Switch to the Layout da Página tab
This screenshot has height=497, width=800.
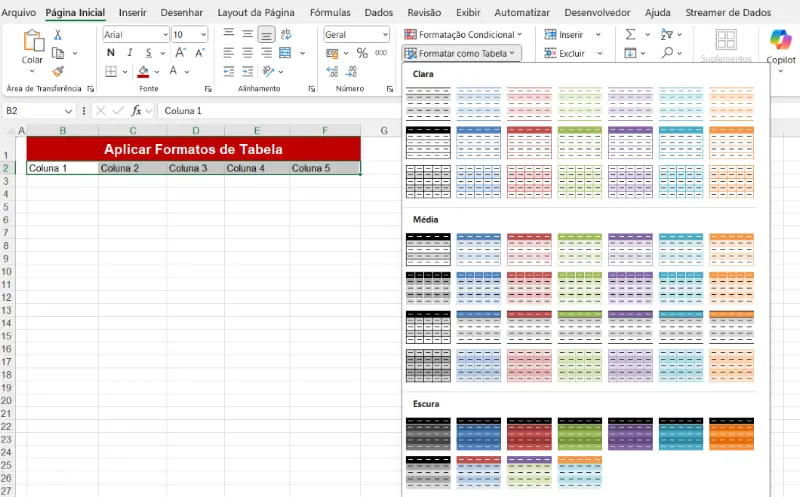[x=256, y=12]
